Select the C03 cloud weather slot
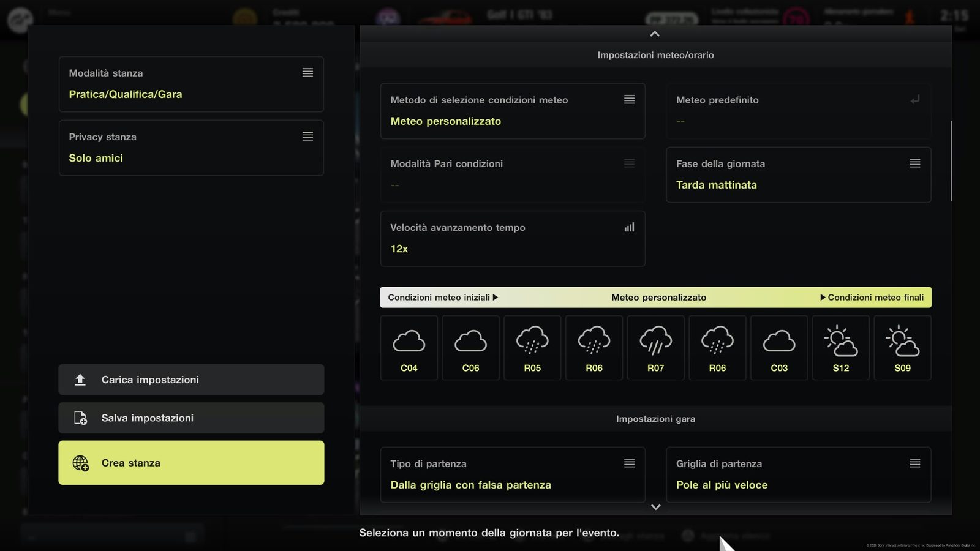This screenshot has width=980, height=551. coord(779,348)
